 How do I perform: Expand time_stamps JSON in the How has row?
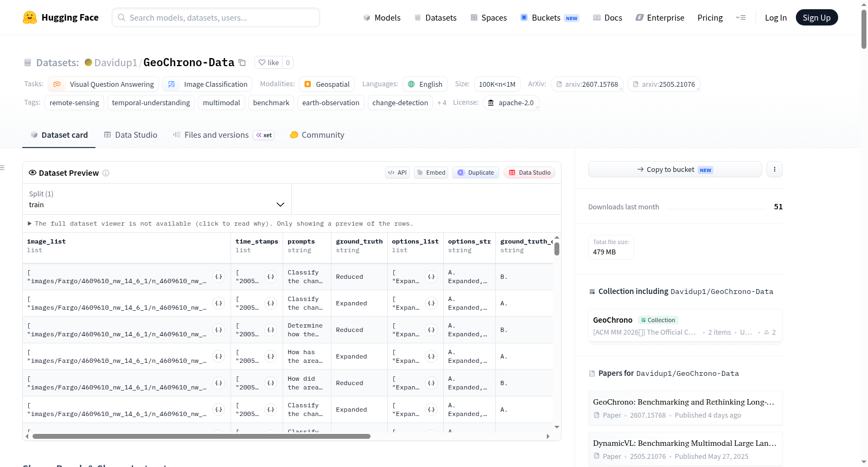[271, 356]
